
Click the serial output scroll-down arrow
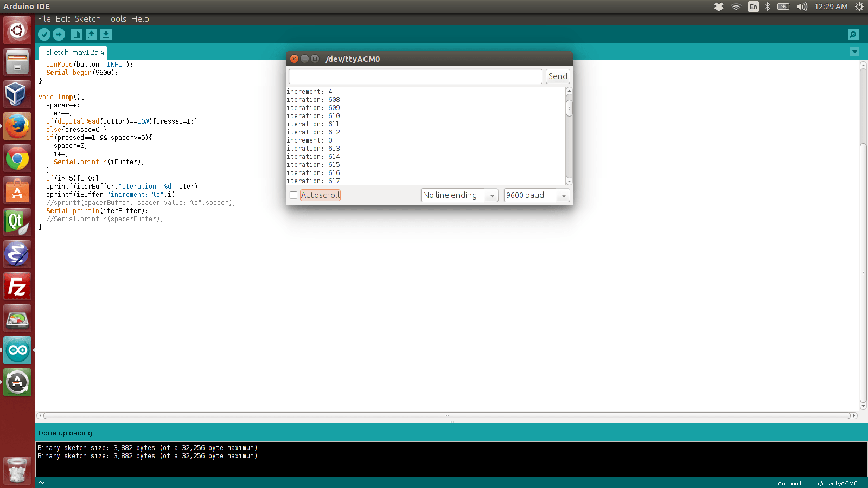[x=569, y=182]
